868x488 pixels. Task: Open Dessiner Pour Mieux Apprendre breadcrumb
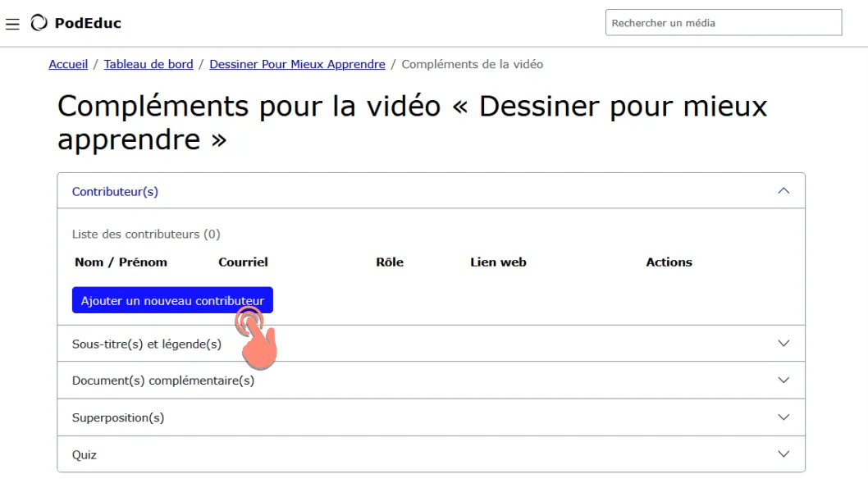[x=297, y=64]
